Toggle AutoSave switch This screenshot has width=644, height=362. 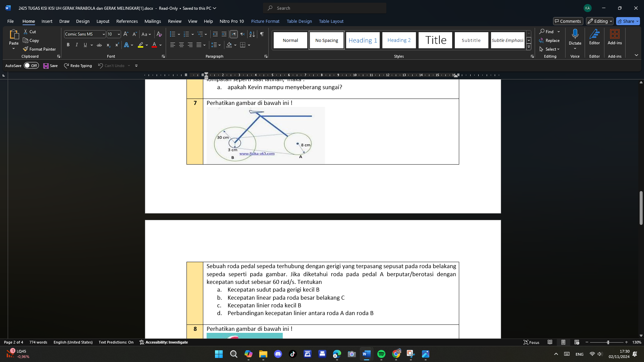point(32,66)
